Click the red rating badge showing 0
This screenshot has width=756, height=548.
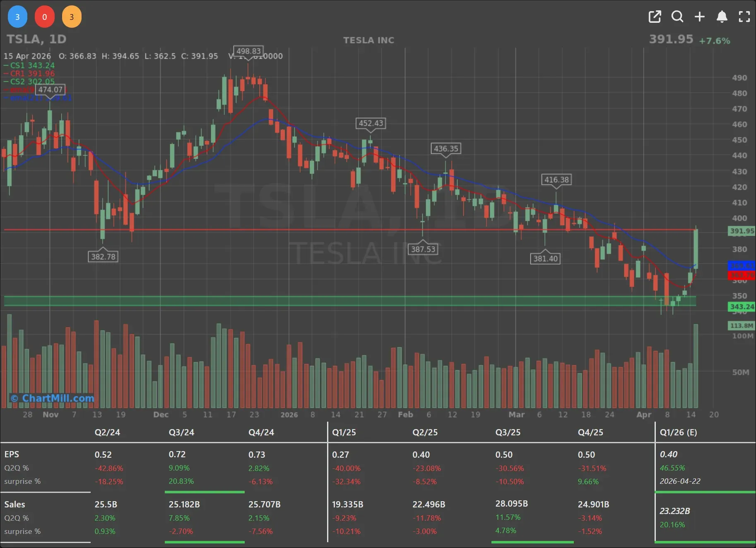pos(44,17)
